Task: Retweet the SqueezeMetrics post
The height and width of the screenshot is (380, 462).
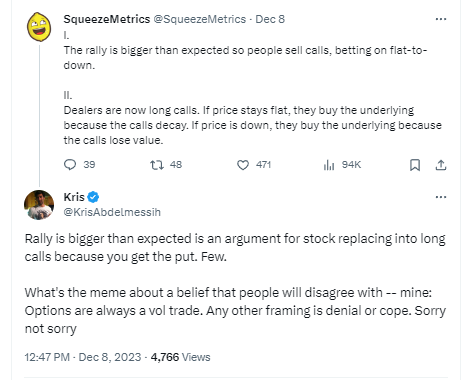Action: click(x=157, y=165)
